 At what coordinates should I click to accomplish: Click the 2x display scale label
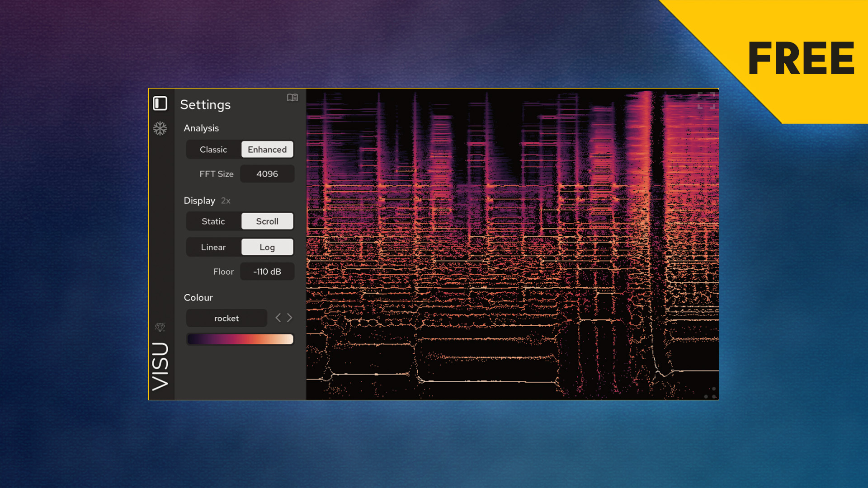[x=226, y=201]
